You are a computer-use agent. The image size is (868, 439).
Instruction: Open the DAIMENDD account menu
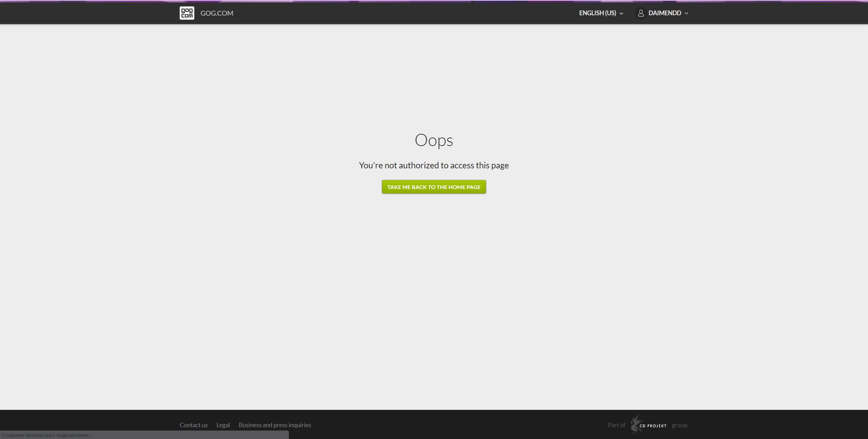[668, 13]
